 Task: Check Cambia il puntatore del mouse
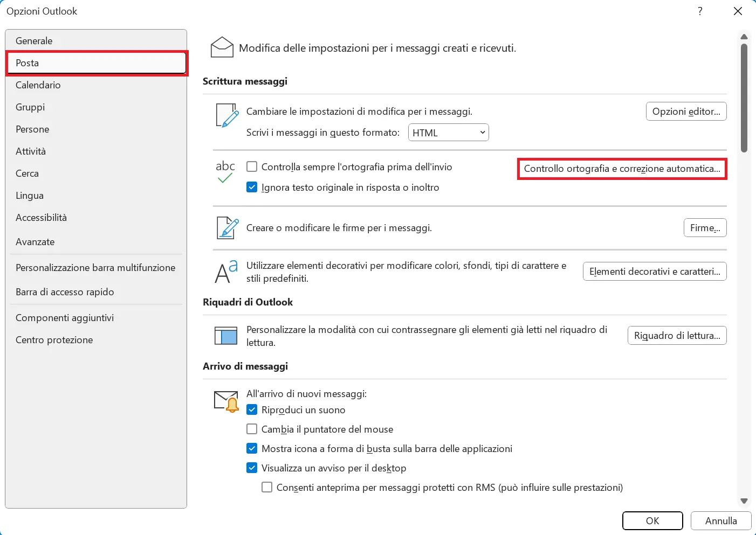point(252,429)
